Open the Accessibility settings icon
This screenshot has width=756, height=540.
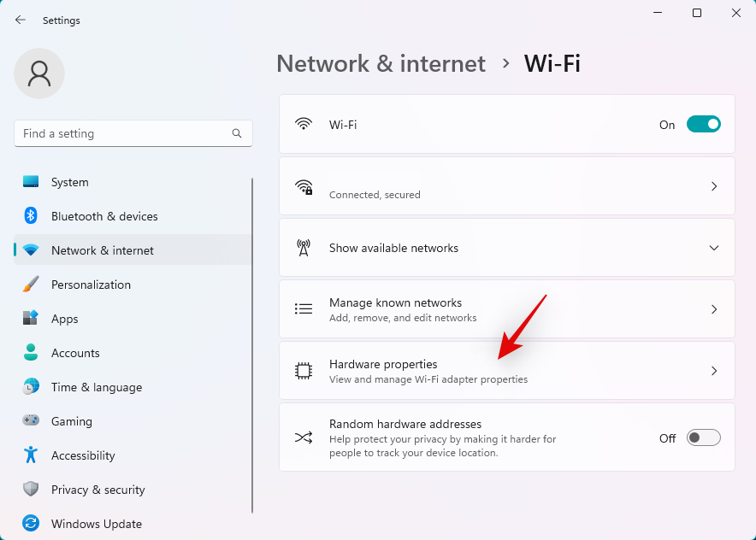(x=29, y=455)
